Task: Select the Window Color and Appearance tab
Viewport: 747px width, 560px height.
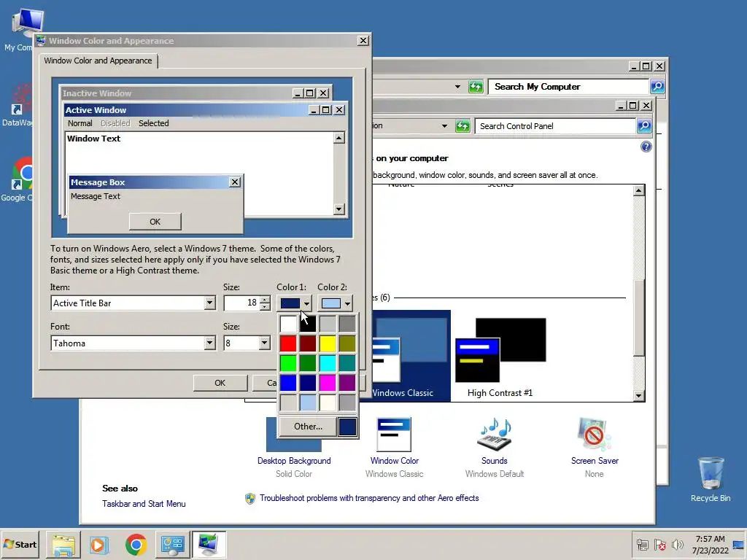Action: click(x=98, y=61)
